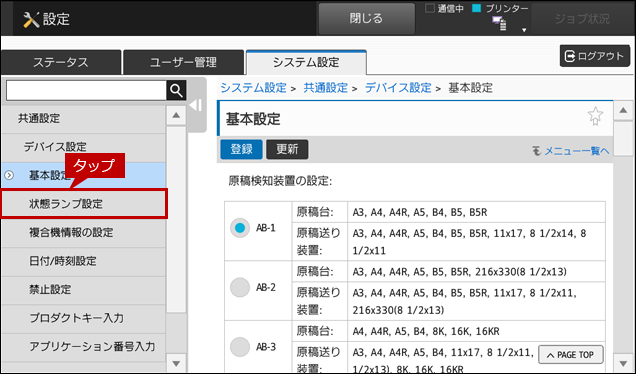Image resolution: width=636 pixels, height=374 pixels.
Task: Click the 登録 button
Action: (241, 149)
